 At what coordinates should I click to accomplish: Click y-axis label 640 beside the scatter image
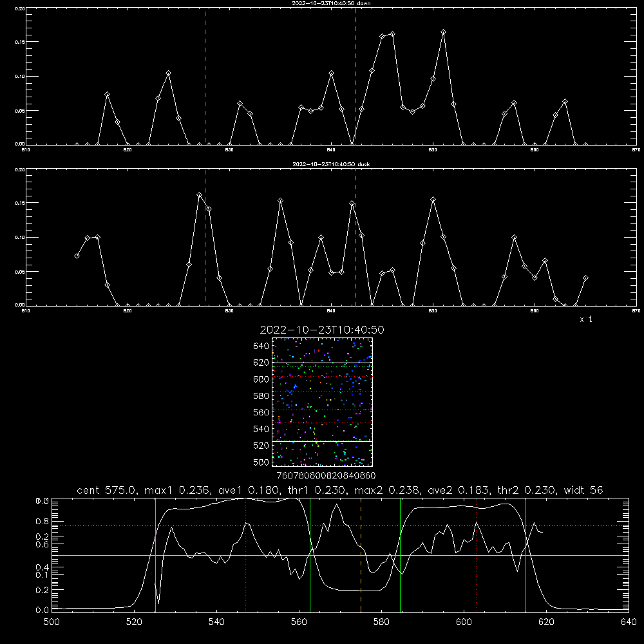(x=261, y=346)
